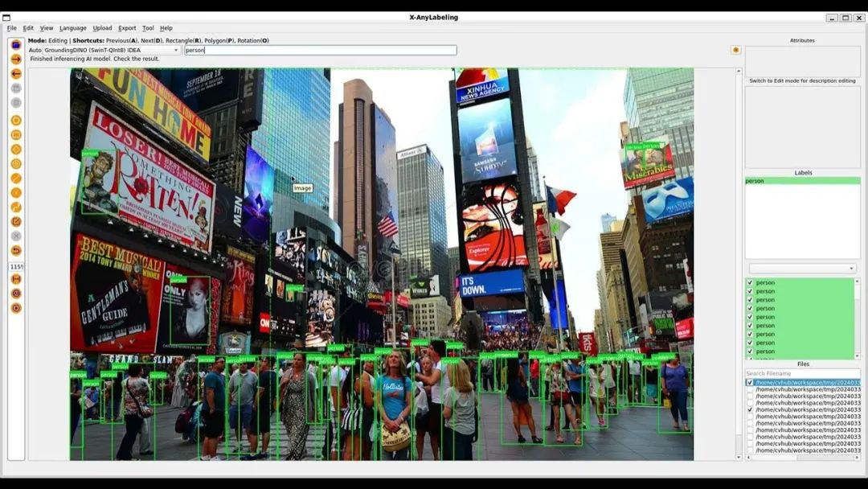Click the Undo curved-arrow icon

[16, 250]
